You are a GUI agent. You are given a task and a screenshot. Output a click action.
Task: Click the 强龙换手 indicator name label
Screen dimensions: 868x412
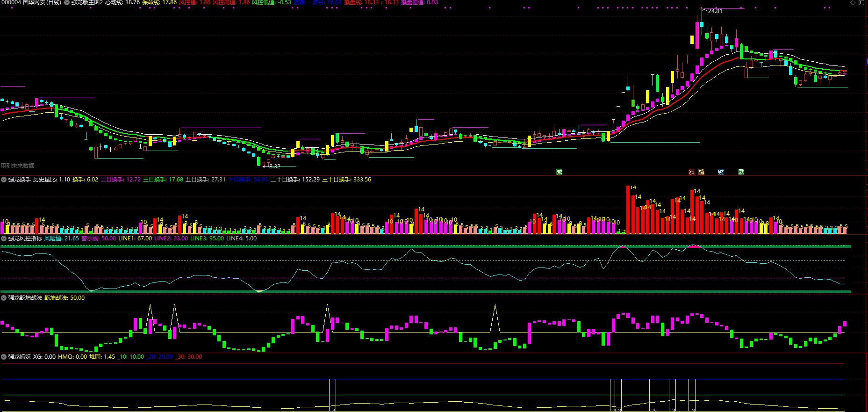click(20, 180)
